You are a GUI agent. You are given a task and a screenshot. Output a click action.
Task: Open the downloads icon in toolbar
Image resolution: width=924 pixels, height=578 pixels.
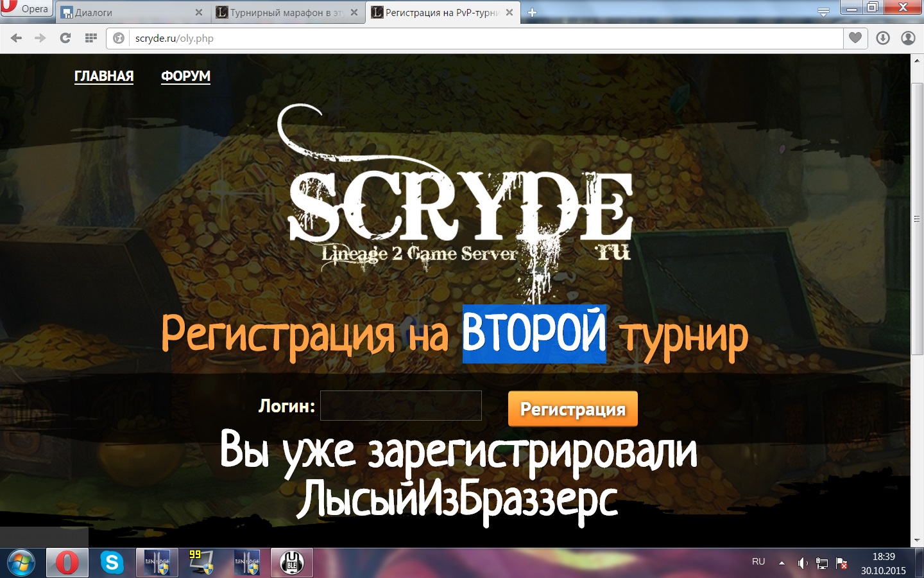[x=883, y=39]
